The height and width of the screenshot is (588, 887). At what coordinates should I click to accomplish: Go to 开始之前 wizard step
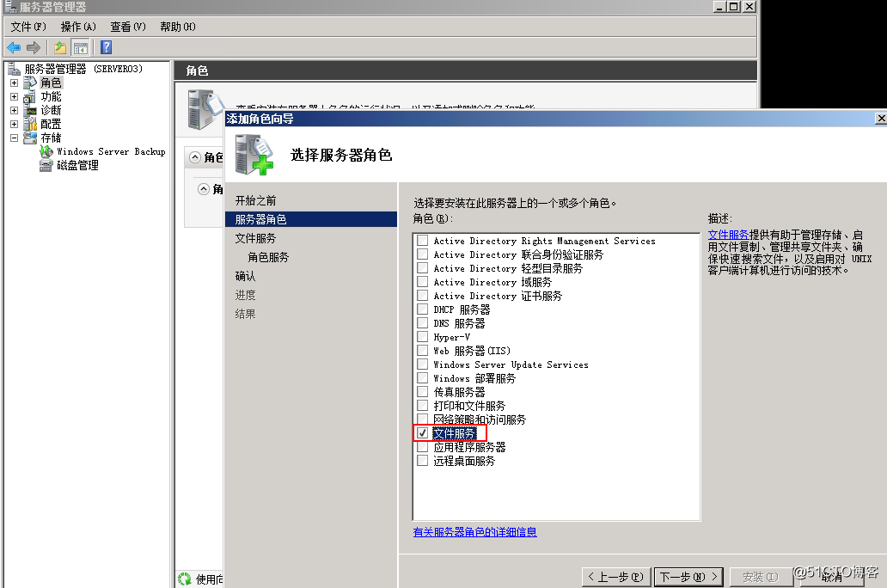point(255,200)
